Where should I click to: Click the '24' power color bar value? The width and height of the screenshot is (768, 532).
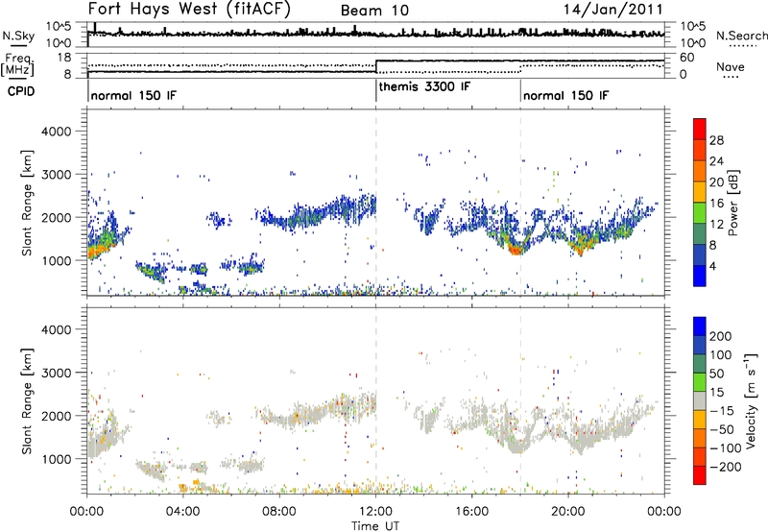click(x=716, y=161)
